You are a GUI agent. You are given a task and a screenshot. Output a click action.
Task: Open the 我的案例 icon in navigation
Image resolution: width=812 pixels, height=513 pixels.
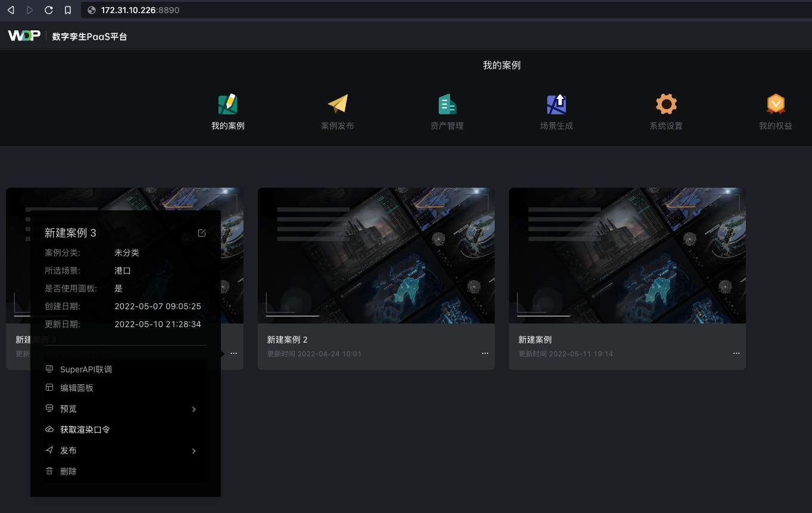pos(228,105)
